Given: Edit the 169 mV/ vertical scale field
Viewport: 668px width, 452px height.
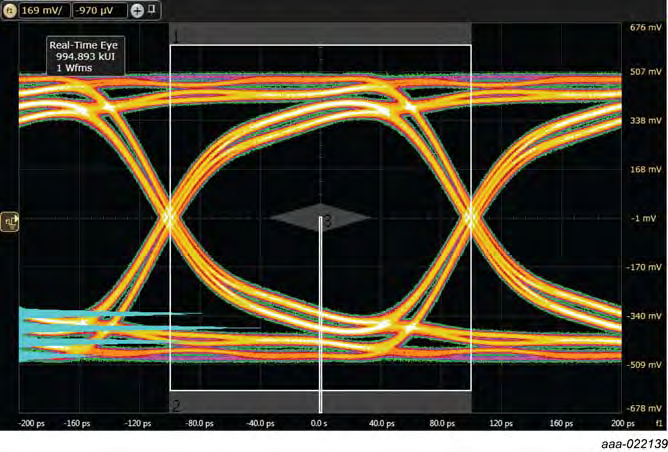Looking at the screenshot, I should [x=43, y=11].
